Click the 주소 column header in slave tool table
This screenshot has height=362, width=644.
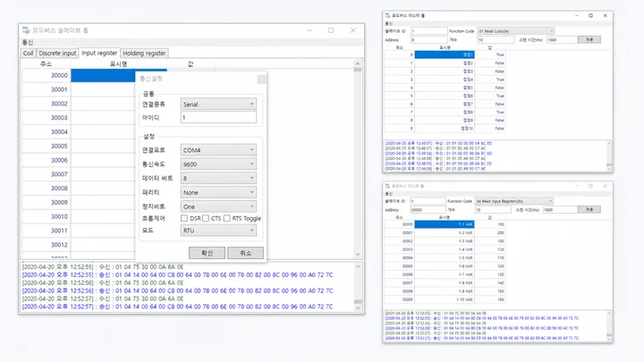pyautogui.click(x=46, y=64)
